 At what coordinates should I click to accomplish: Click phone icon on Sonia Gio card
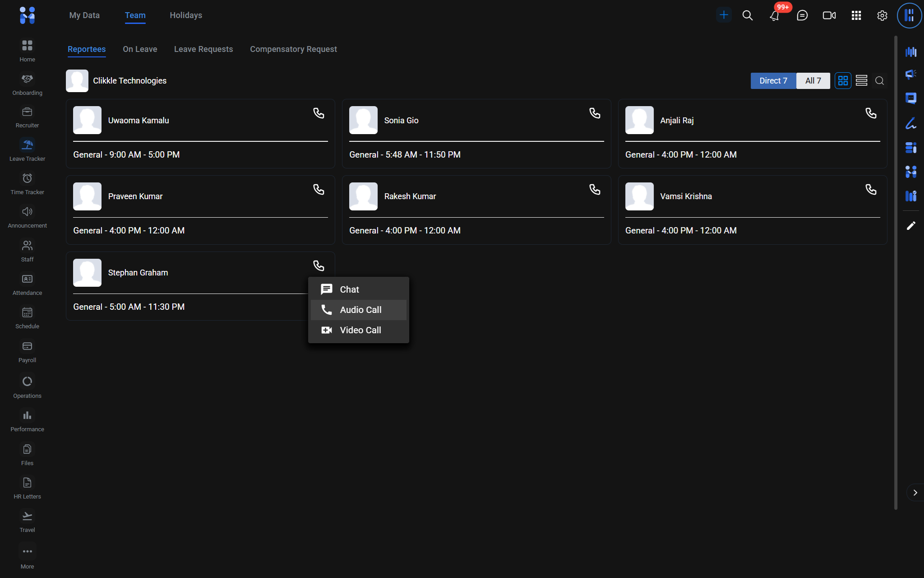pos(595,113)
